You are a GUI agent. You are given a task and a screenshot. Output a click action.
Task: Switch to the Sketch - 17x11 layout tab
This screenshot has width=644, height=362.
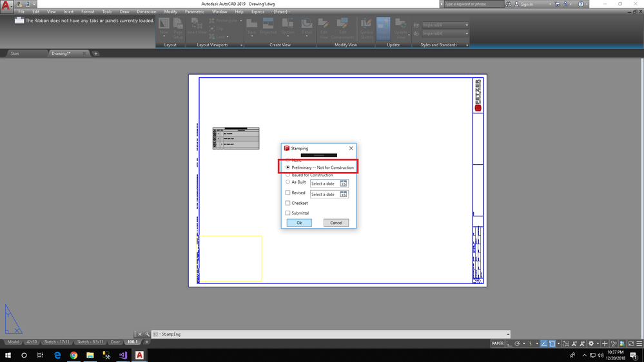click(x=55, y=342)
